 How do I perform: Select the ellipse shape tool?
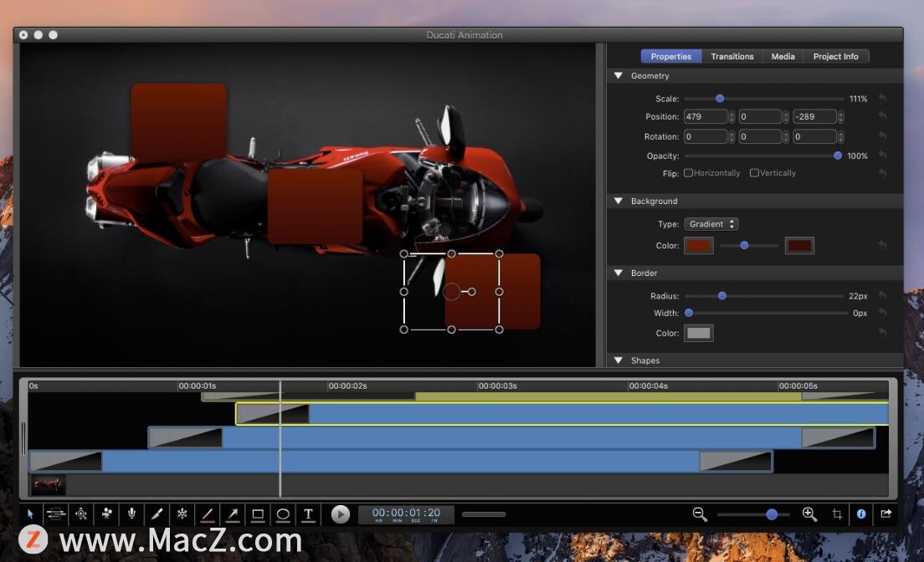283,514
